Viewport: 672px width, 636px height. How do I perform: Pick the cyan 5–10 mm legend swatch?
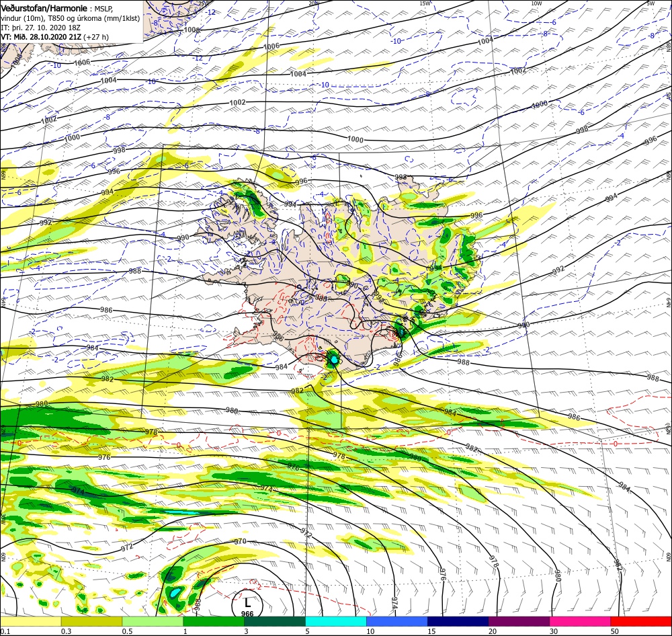tap(336, 621)
